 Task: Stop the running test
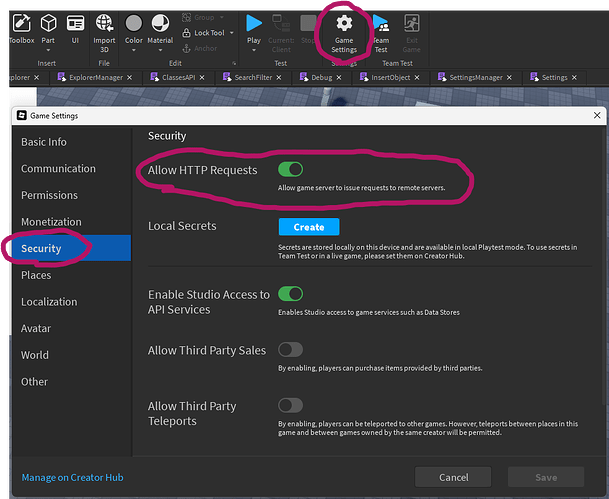(x=308, y=28)
